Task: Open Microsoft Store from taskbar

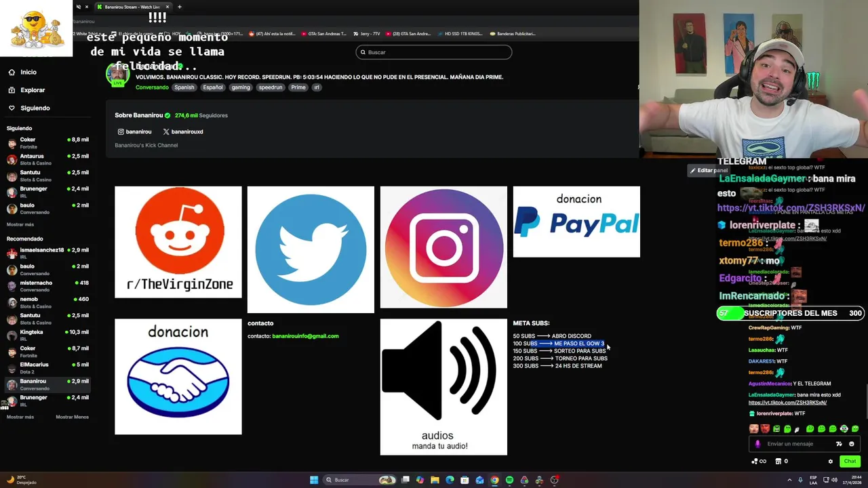Action: [x=465, y=480]
